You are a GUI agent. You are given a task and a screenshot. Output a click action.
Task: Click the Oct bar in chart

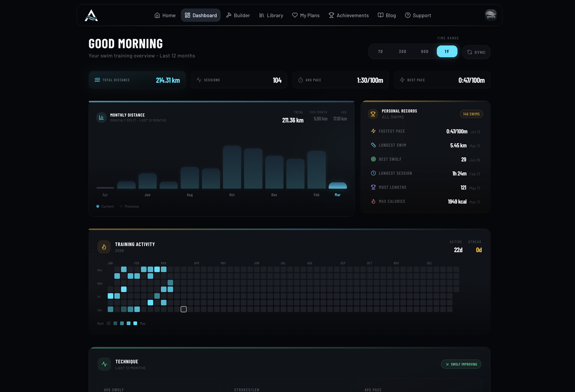coord(232,167)
